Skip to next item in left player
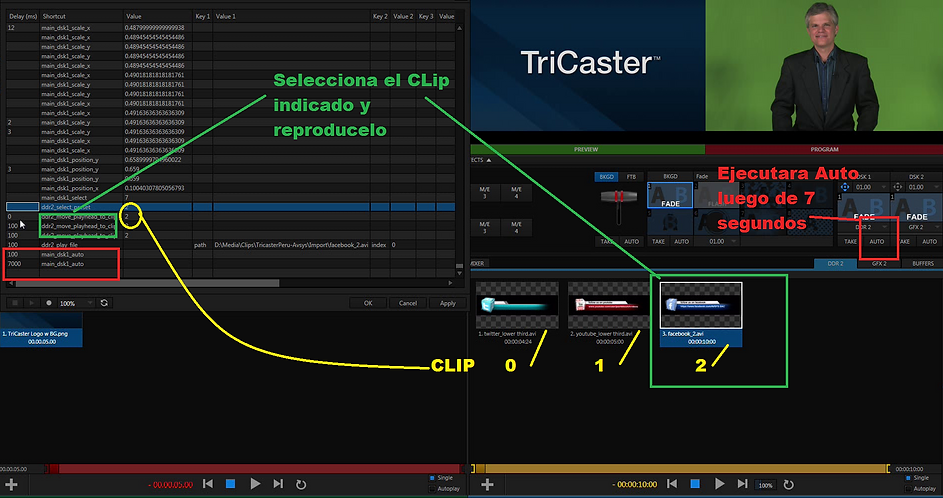This screenshot has width=943, height=498. [278, 484]
